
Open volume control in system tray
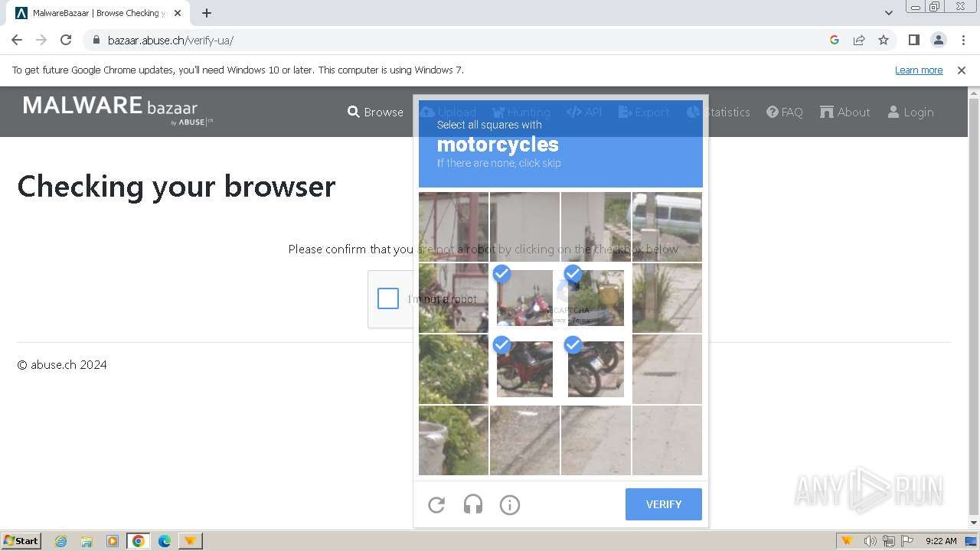[x=871, y=540]
